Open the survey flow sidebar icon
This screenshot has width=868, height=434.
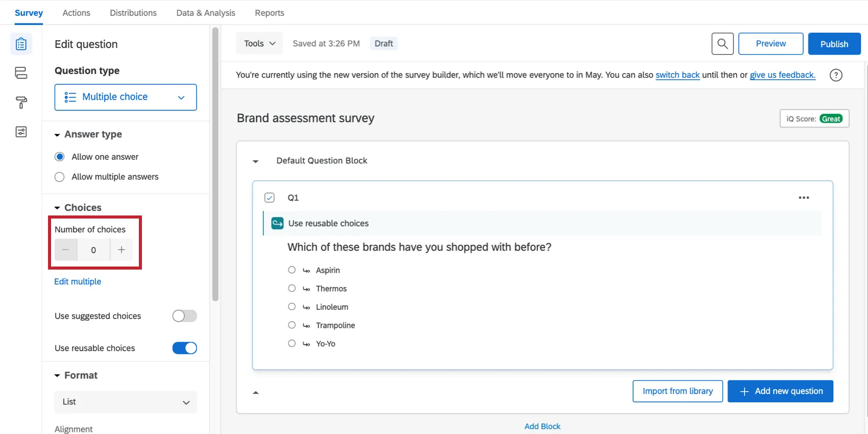click(x=21, y=73)
